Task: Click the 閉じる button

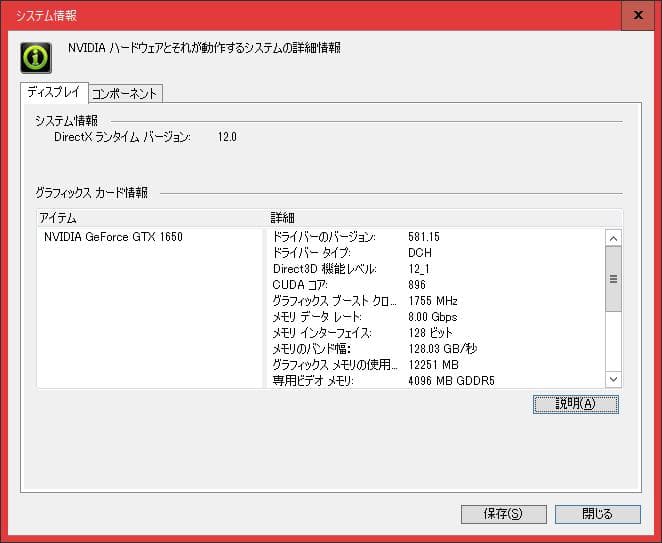Action: pos(597,514)
